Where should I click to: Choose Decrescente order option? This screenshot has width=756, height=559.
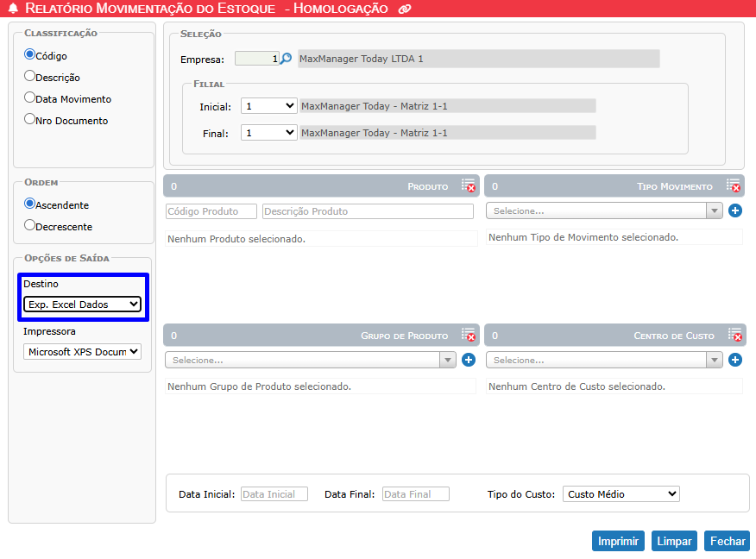click(x=30, y=225)
